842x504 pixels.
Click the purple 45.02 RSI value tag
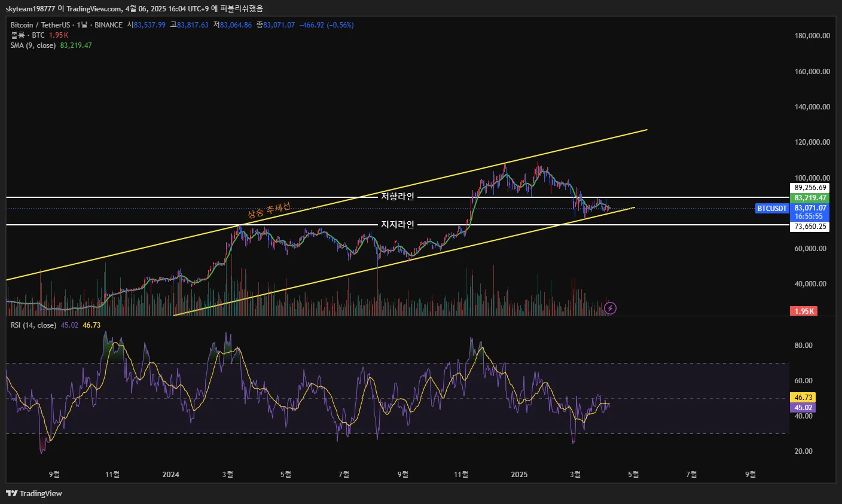tap(803, 408)
